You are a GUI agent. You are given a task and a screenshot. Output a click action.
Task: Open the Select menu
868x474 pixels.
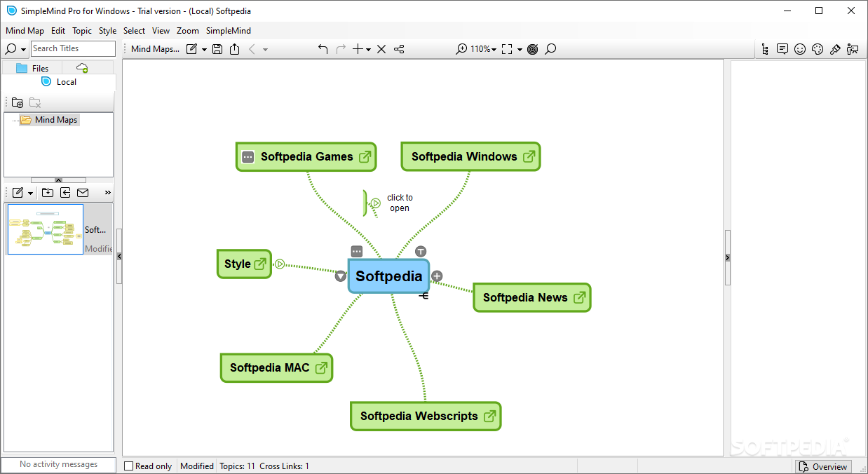[x=134, y=31]
